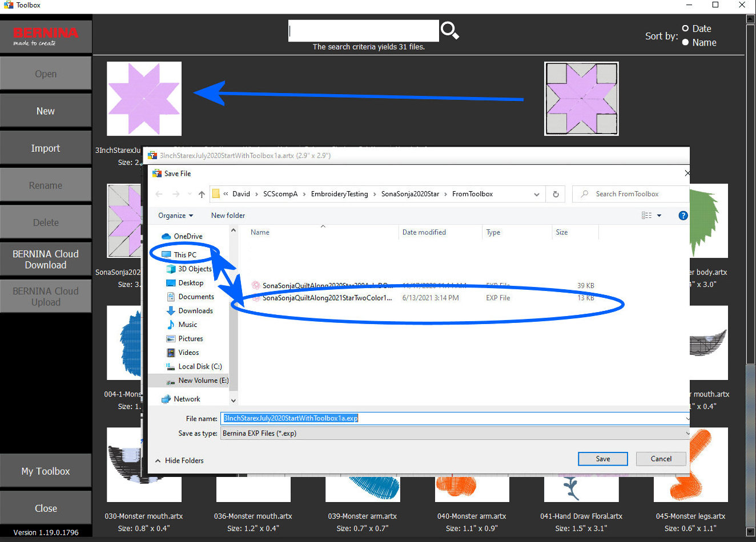Image resolution: width=756 pixels, height=542 pixels.
Task: Select 039-Monster arm.artx thumbnail
Action: [x=363, y=489]
